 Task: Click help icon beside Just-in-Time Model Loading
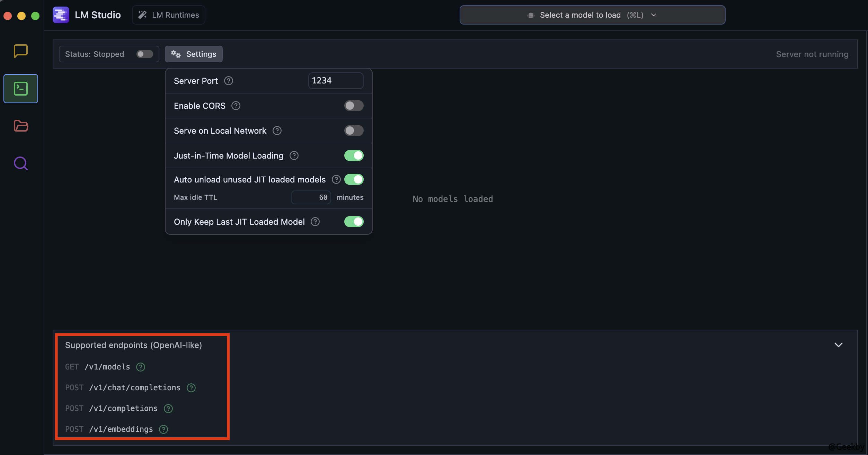[x=294, y=155]
